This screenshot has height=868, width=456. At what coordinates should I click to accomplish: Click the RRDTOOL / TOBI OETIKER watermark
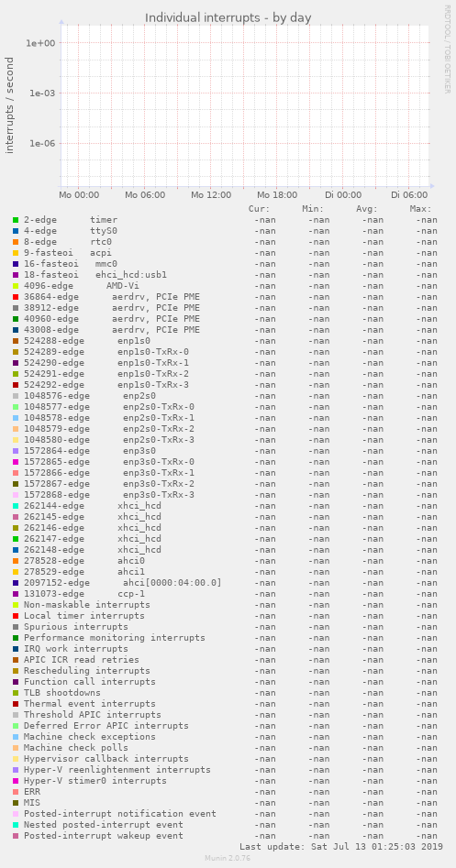tap(447, 49)
